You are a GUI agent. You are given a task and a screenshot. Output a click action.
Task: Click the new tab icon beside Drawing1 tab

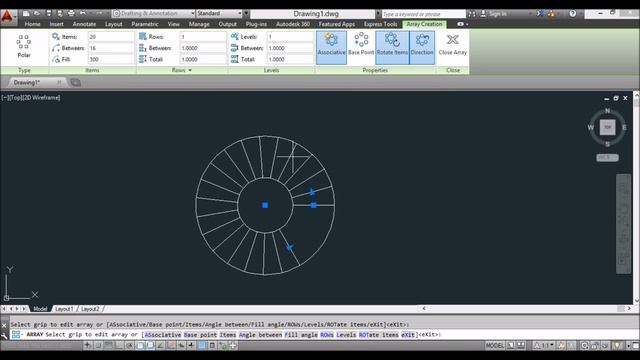[x=76, y=82]
